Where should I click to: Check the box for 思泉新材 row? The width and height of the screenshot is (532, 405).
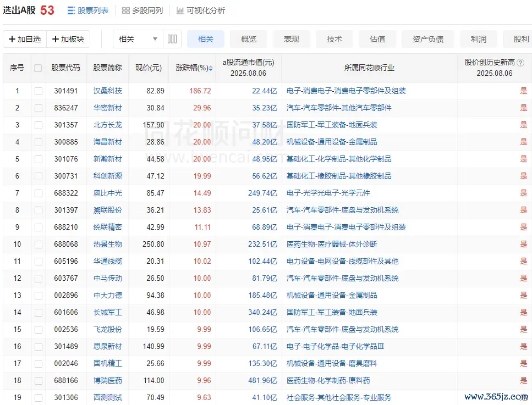(x=39, y=347)
